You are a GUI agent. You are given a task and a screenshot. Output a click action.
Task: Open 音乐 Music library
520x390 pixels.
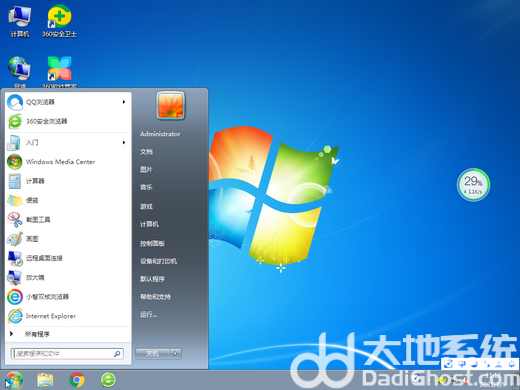coord(147,187)
